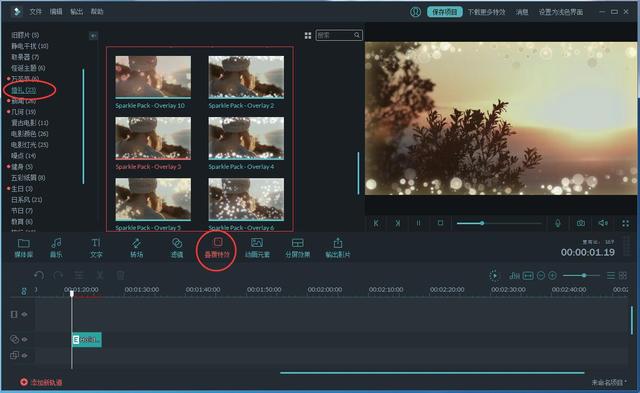Select the Sparkle Pack - Overlay 6 thumbnail
Image resolution: width=640 pixels, height=393 pixels.
pyautogui.click(x=246, y=199)
